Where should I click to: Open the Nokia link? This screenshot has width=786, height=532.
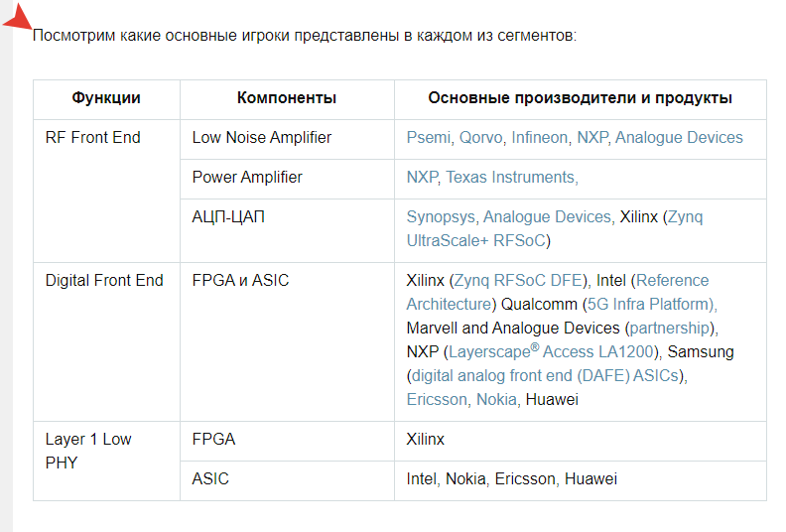pos(496,400)
